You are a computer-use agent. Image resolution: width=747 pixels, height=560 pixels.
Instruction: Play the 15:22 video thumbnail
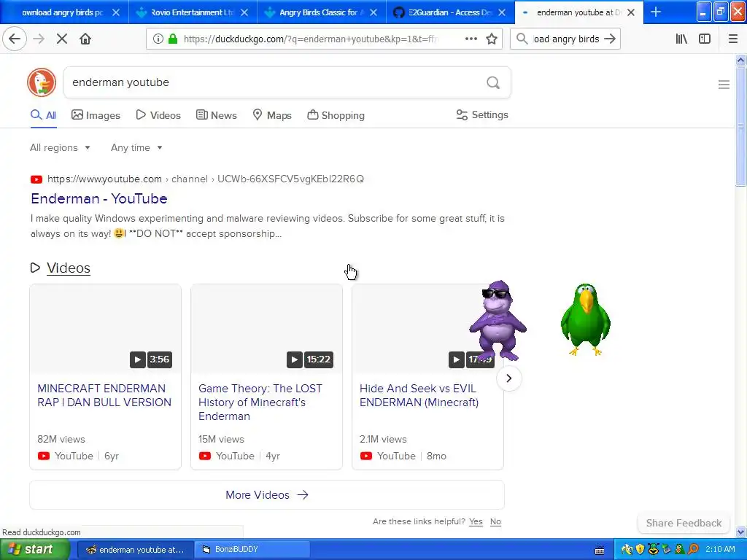[266, 329]
